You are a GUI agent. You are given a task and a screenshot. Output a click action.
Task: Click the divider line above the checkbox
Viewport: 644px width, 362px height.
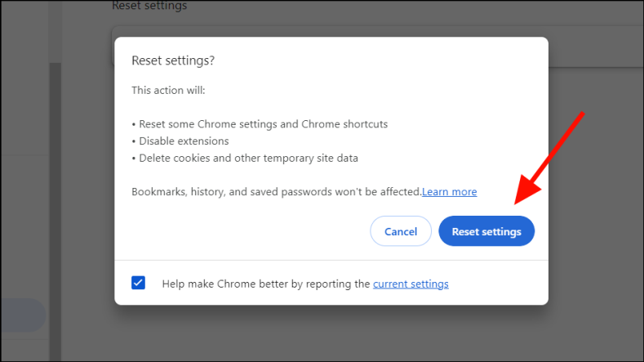tap(331, 261)
